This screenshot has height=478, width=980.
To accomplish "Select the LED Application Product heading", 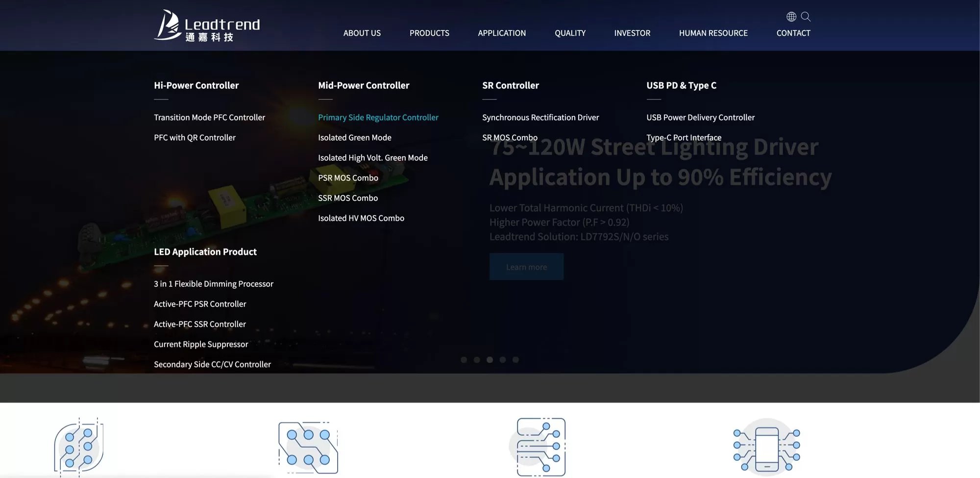I will pos(205,252).
